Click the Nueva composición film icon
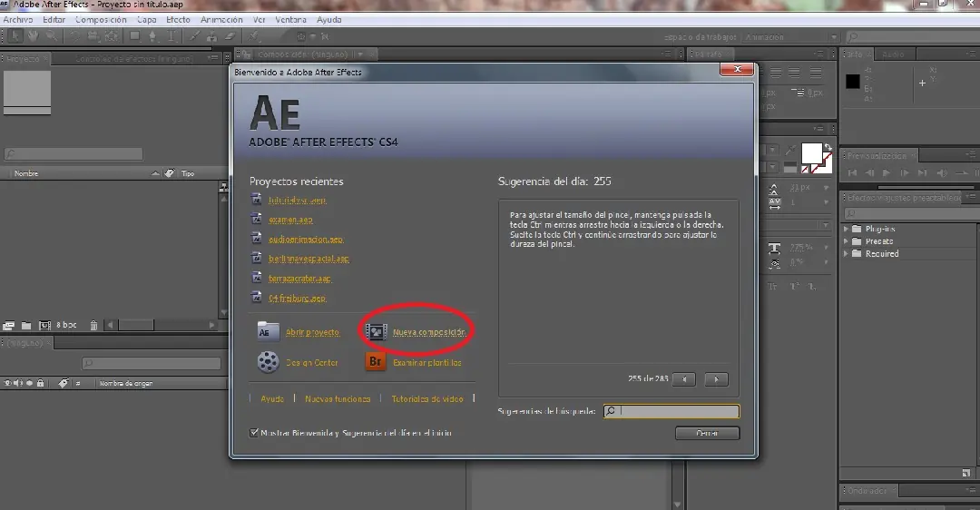980x510 pixels. [x=377, y=332]
